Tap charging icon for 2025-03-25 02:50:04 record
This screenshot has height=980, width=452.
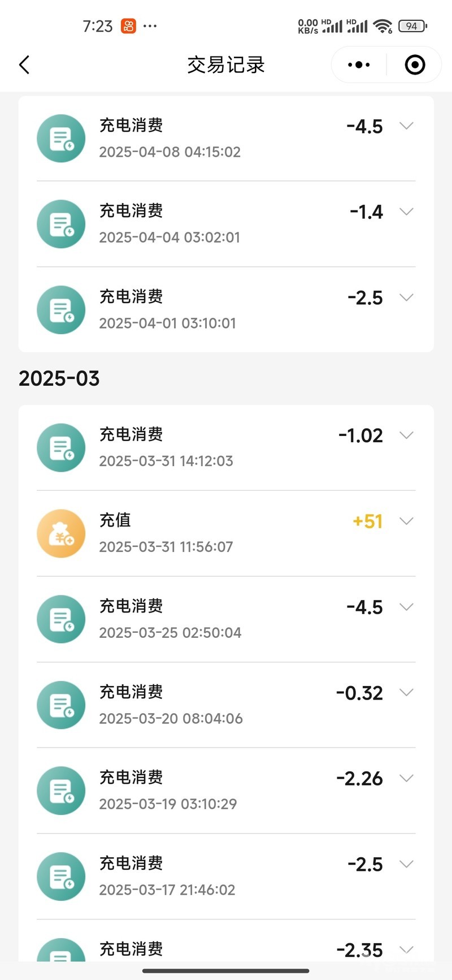[x=61, y=619]
